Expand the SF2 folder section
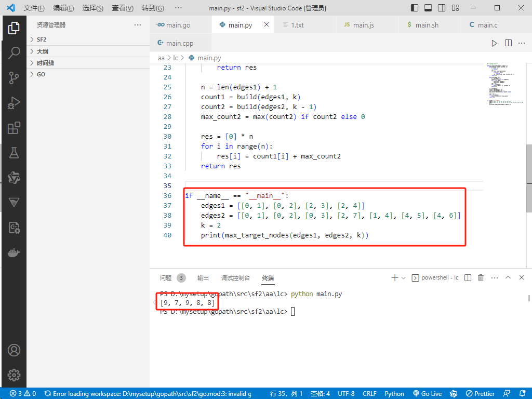Screen dimensions: 532x399 88,39
